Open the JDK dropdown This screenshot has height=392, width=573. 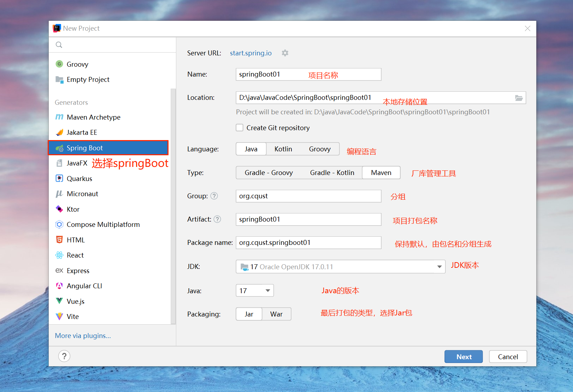pyautogui.click(x=341, y=267)
